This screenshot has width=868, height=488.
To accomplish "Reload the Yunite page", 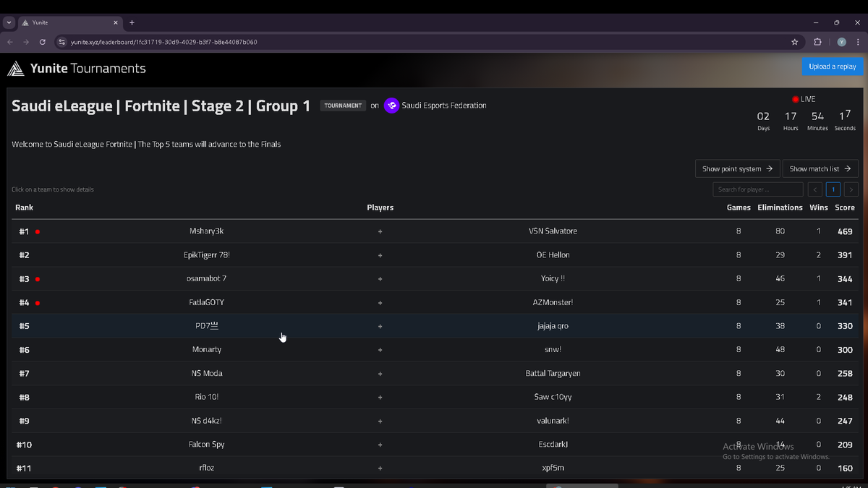I will click(43, 42).
